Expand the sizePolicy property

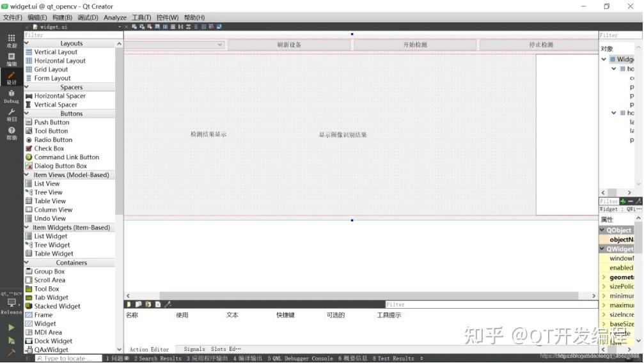pos(604,286)
